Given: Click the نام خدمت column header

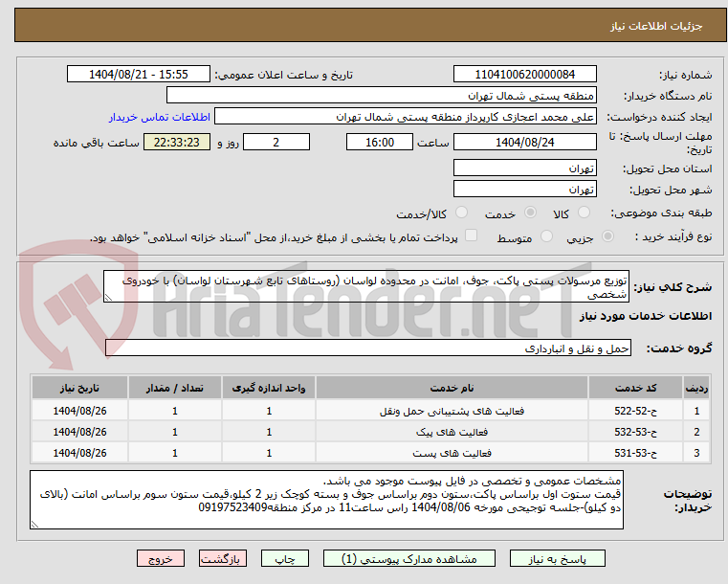Looking at the screenshot, I should tap(452, 388).
